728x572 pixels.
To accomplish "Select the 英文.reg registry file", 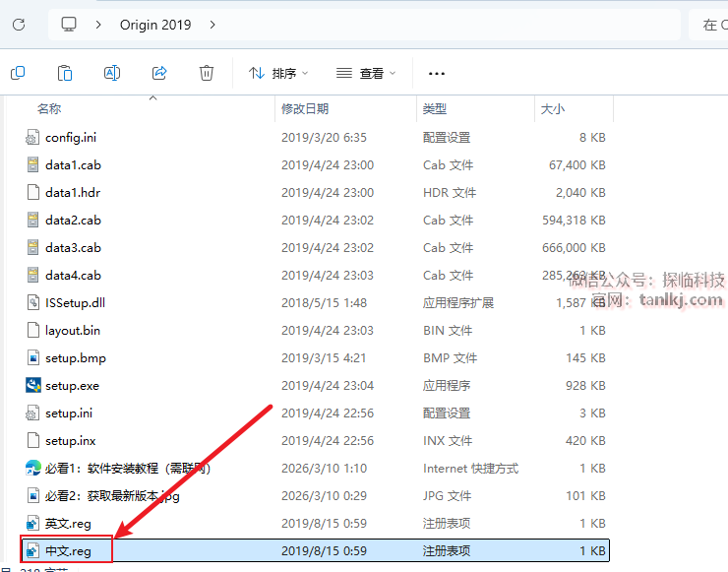I will coord(68,524).
